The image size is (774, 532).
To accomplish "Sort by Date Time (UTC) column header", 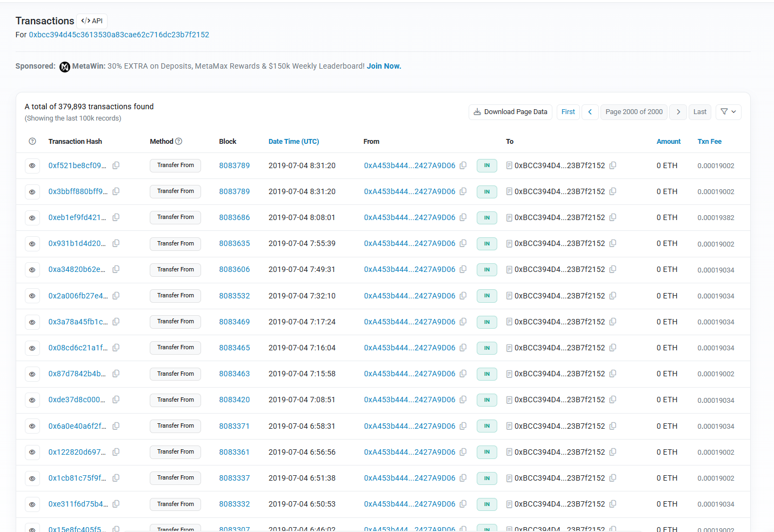I will click(x=293, y=141).
